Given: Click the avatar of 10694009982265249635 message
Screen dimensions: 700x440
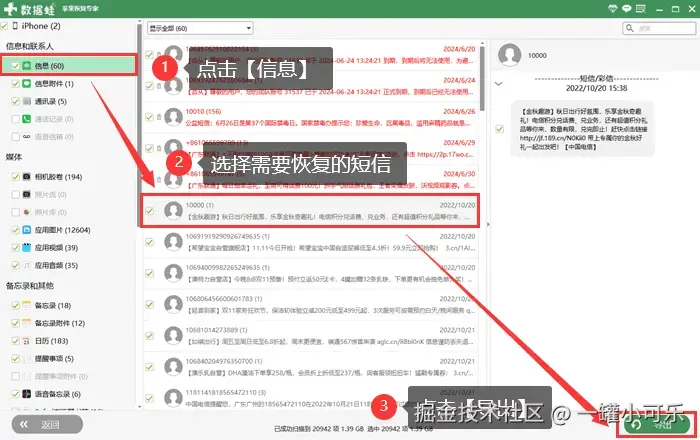Looking at the screenshot, I should tap(173, 273).
